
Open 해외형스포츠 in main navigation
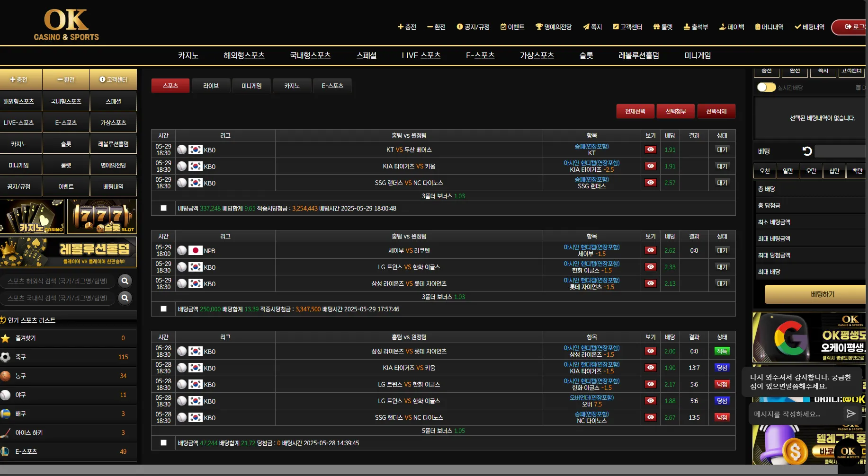pos(244,55)
